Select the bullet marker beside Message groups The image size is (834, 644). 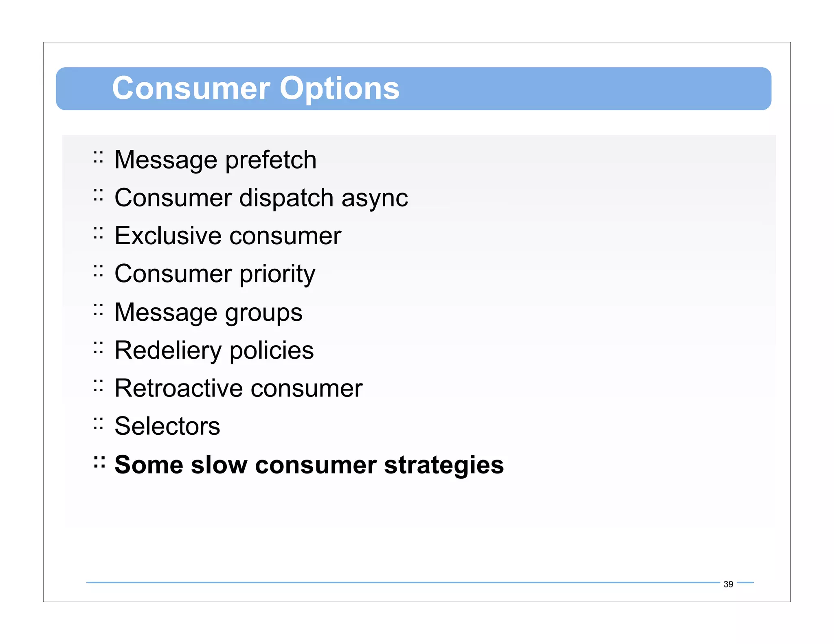[x=98, y=309]
